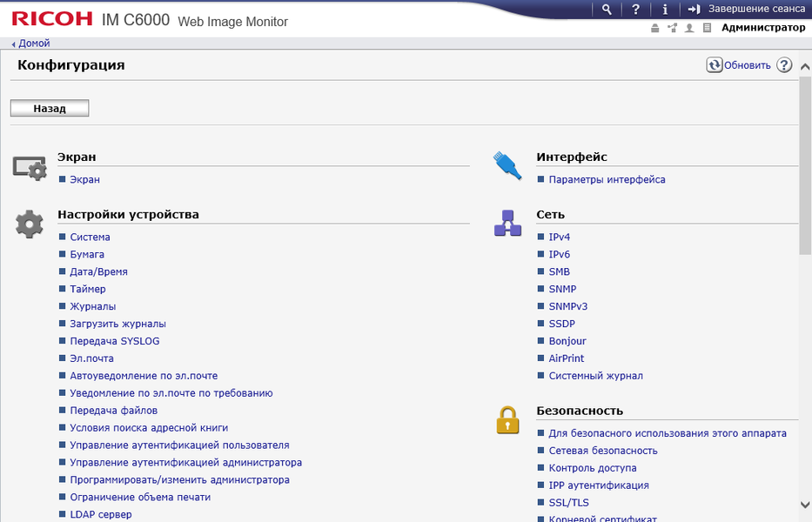Click the Обновить refresh icon
This screenshot has height=522, width=812.
[x=715, y=64]
